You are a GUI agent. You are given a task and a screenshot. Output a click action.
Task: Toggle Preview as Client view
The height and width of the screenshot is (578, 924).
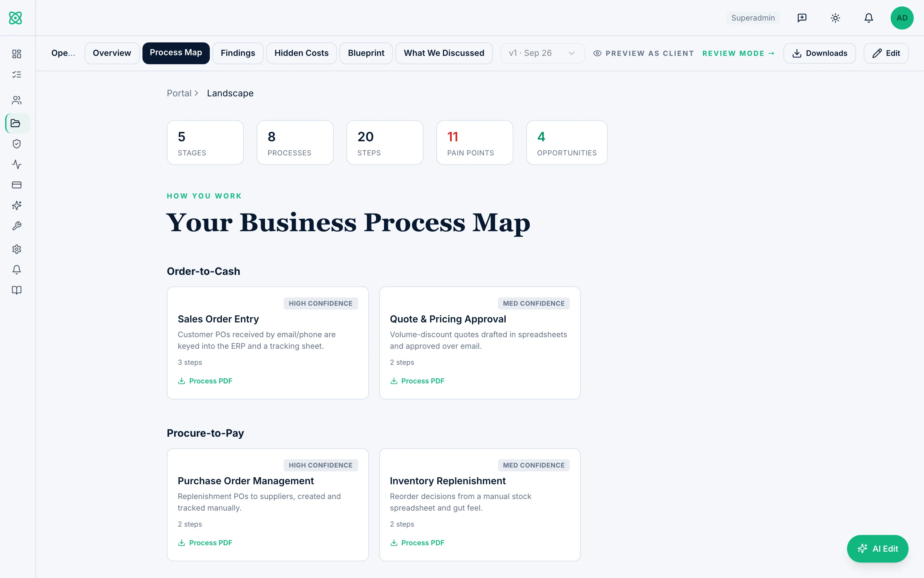click(x=643, y=54)
